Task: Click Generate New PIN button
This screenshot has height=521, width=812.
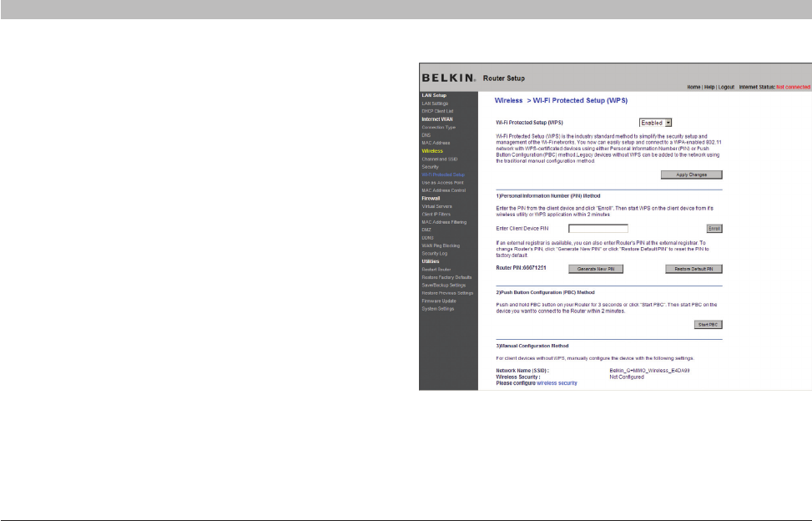Action: click(x=596, y=269)
